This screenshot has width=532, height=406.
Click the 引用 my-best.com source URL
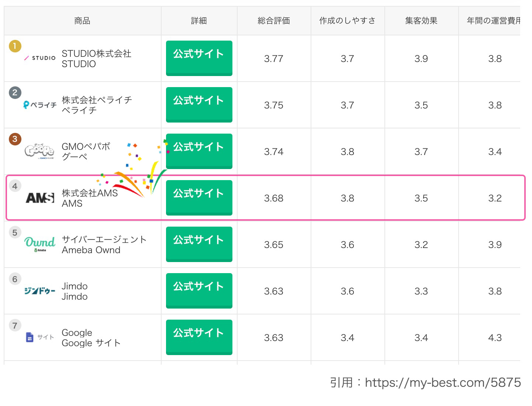coord(425,383)
